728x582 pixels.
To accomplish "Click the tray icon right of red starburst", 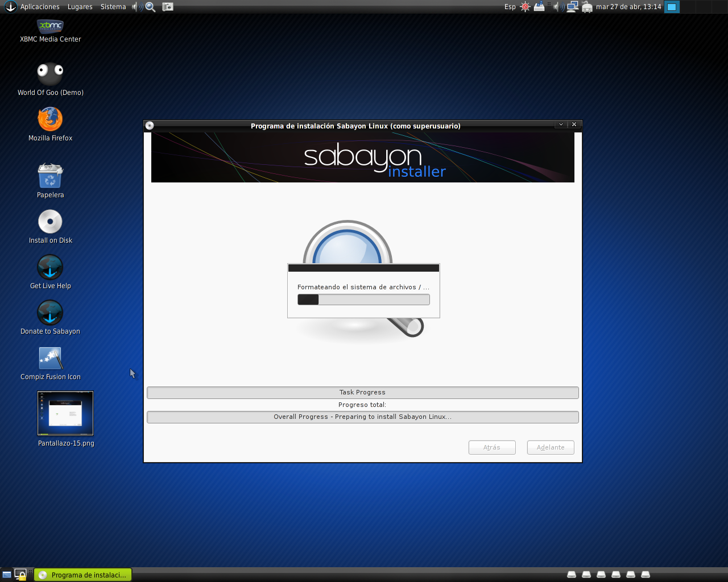I will pos(539,7).
